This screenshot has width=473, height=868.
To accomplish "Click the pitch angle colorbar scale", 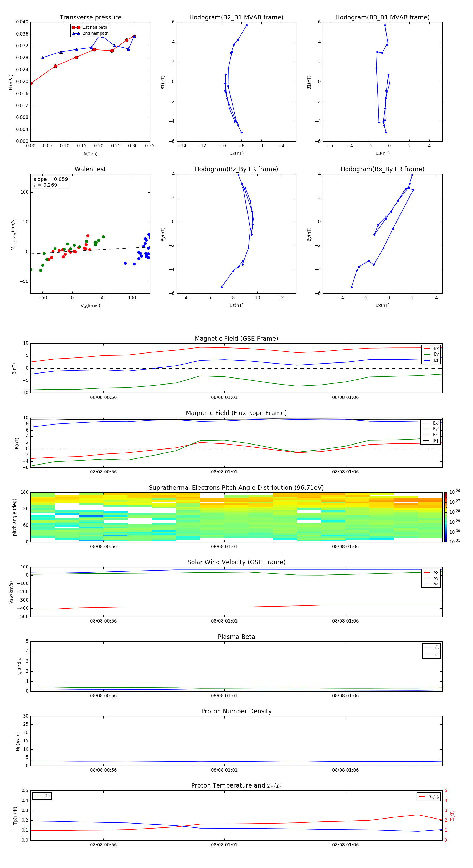I will pyautogui.click(x=446, y=517).
